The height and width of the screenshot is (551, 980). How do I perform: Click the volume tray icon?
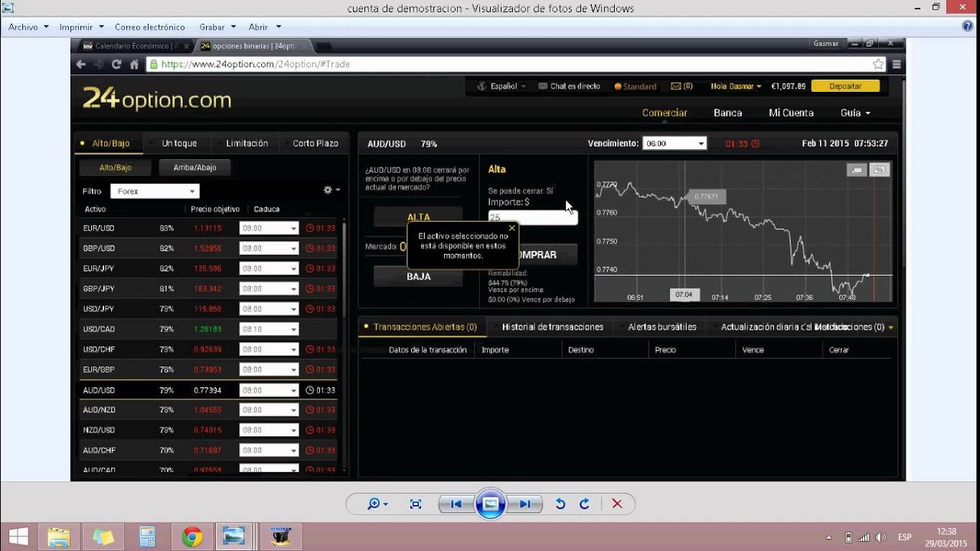tap(880, 537)
